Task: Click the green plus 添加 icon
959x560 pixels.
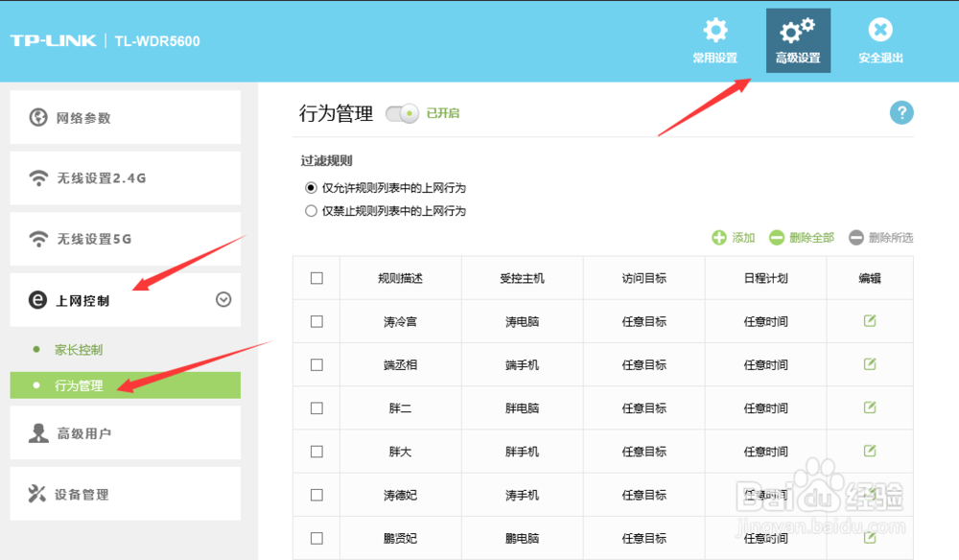Action: pyautogui.click(x=719, y=237)
